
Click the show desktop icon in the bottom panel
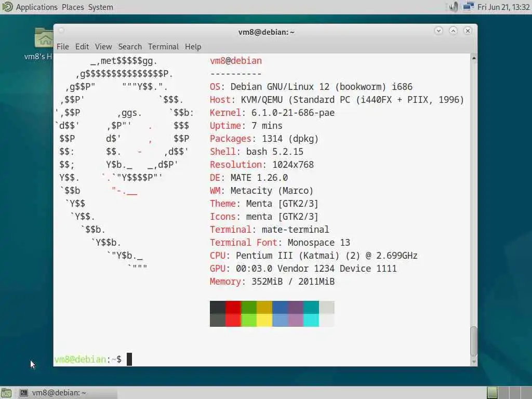click(x=6, y=393)
